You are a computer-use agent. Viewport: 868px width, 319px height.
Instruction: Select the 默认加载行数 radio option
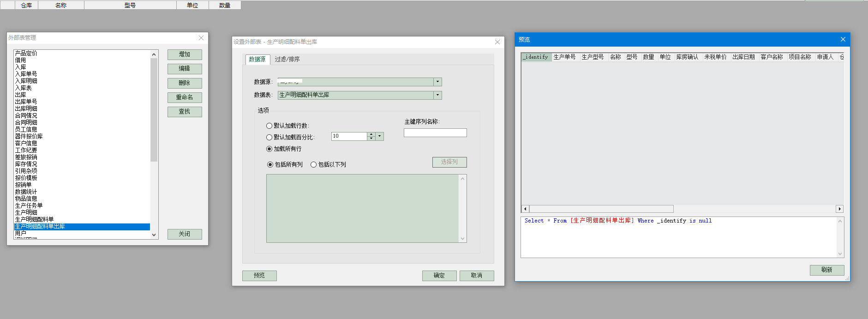[x=269, y=126]
